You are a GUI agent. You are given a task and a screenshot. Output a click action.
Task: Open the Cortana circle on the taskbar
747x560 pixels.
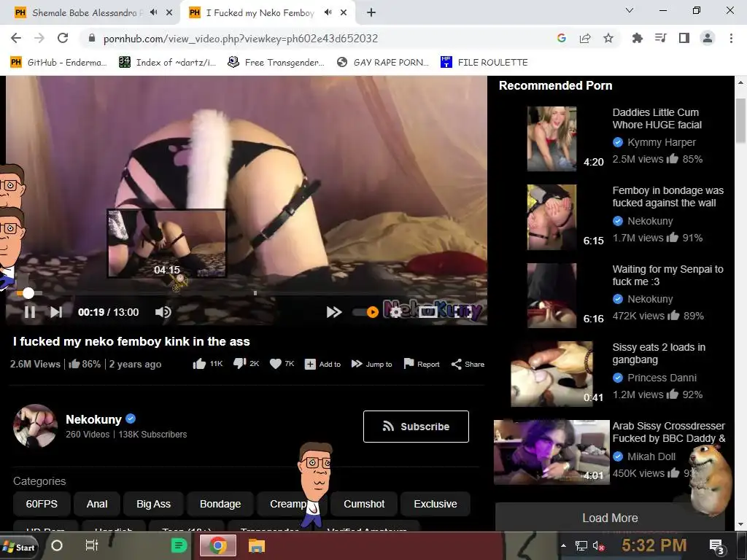(57, 545)
